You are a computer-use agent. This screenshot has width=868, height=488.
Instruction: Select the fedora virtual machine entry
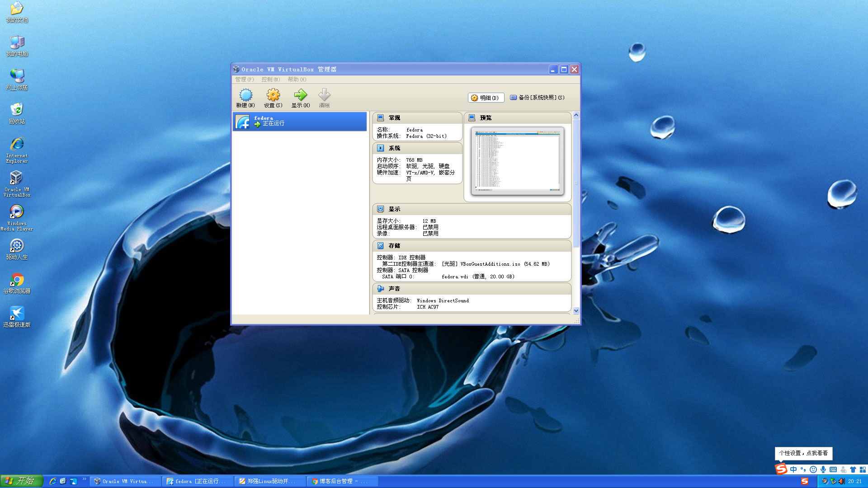click(300, 122)
